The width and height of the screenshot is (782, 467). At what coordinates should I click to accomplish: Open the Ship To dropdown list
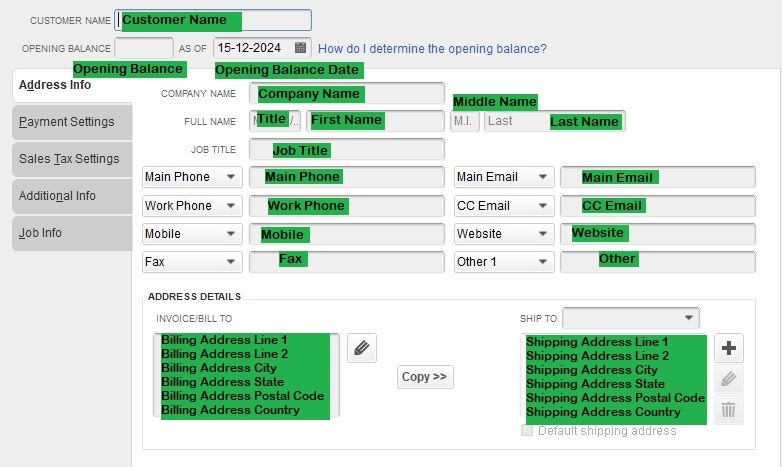[631, 318]
